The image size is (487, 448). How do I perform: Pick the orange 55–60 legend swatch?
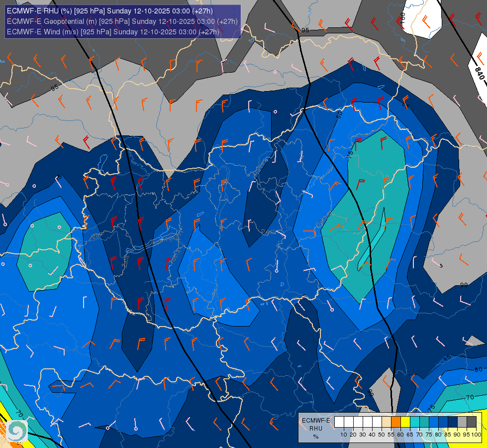(396, 422)
